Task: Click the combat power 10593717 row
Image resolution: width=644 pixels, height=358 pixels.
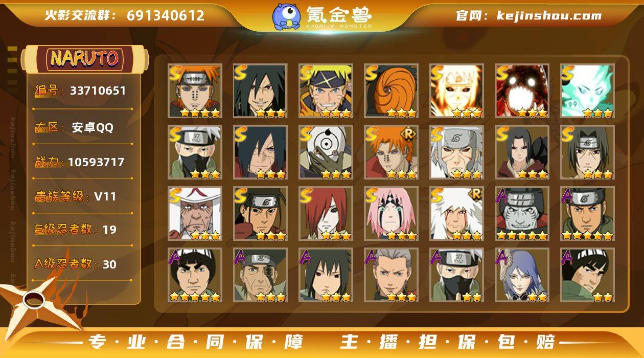Action: [x=82, y=162]
